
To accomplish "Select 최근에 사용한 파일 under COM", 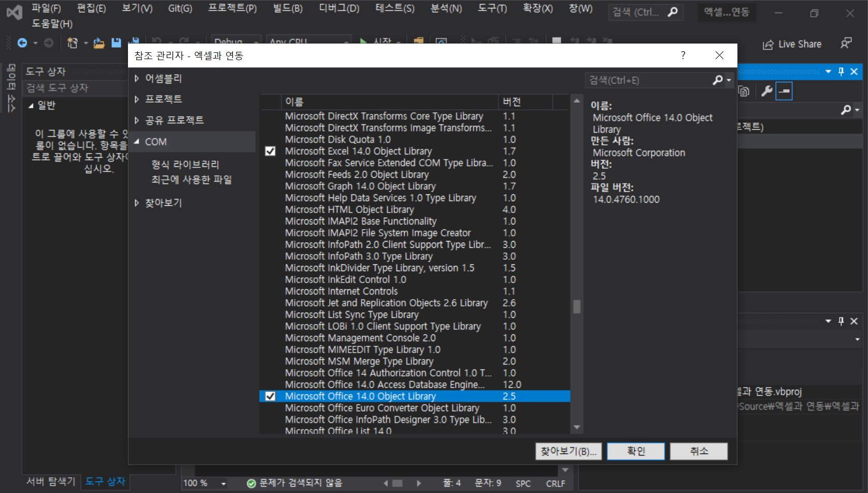I will tap(191, 179).
